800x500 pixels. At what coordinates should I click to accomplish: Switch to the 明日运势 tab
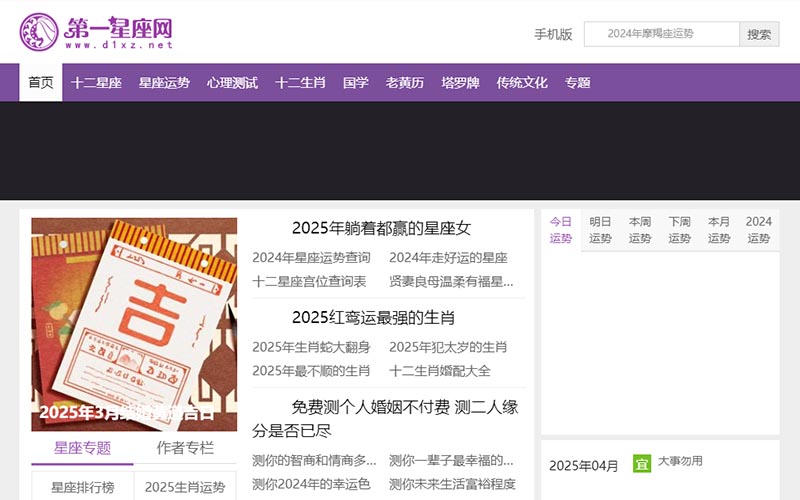(x=600, y=230)
